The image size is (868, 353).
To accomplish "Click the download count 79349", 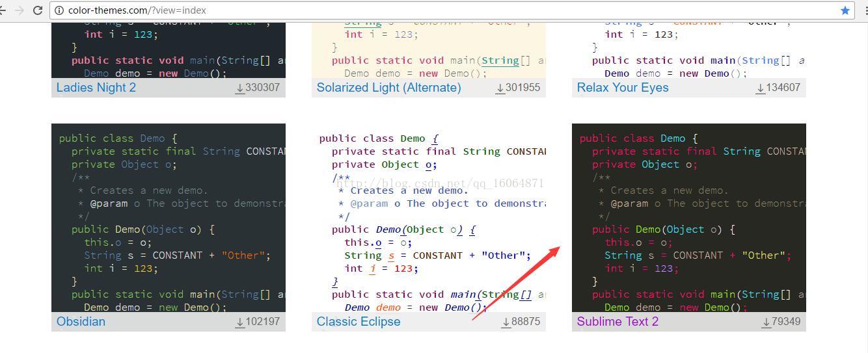I will pos(786,321).
